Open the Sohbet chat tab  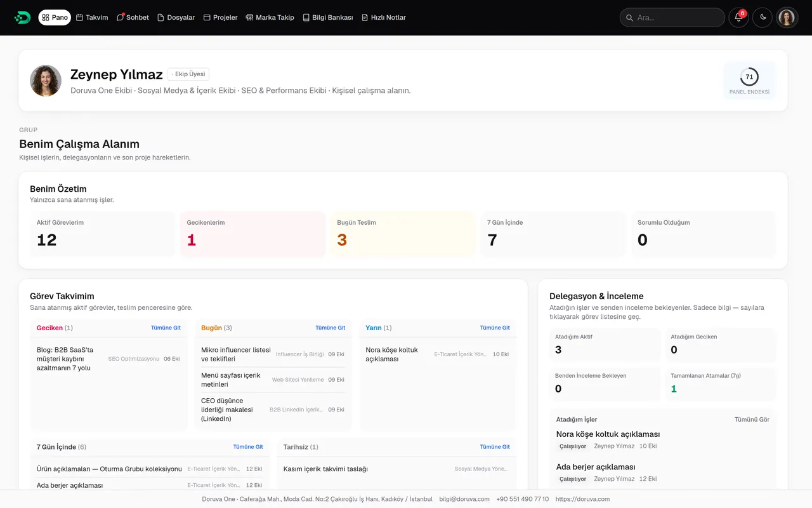133,18
